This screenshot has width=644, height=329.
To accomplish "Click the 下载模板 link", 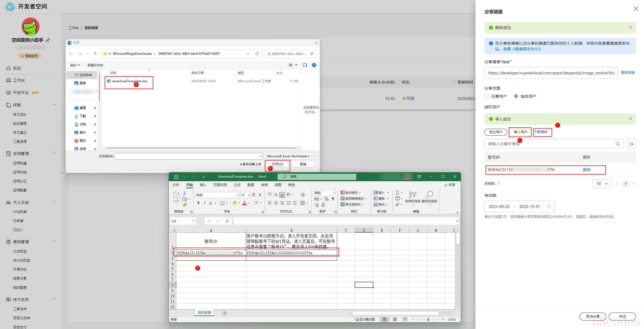I will click(541, 132).
